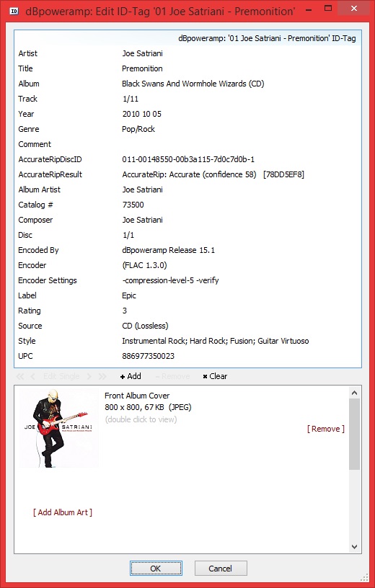Select the Source value CD (Lossless)
The width and height of the screenshot is (375, 588).
click(145, 326)
